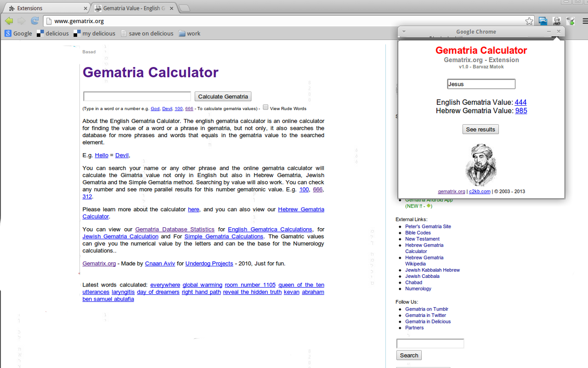Viewport: 588px width, 368px height.
Task: Open the 'everywhere' latest word link
Action: [x=165, y=285]
